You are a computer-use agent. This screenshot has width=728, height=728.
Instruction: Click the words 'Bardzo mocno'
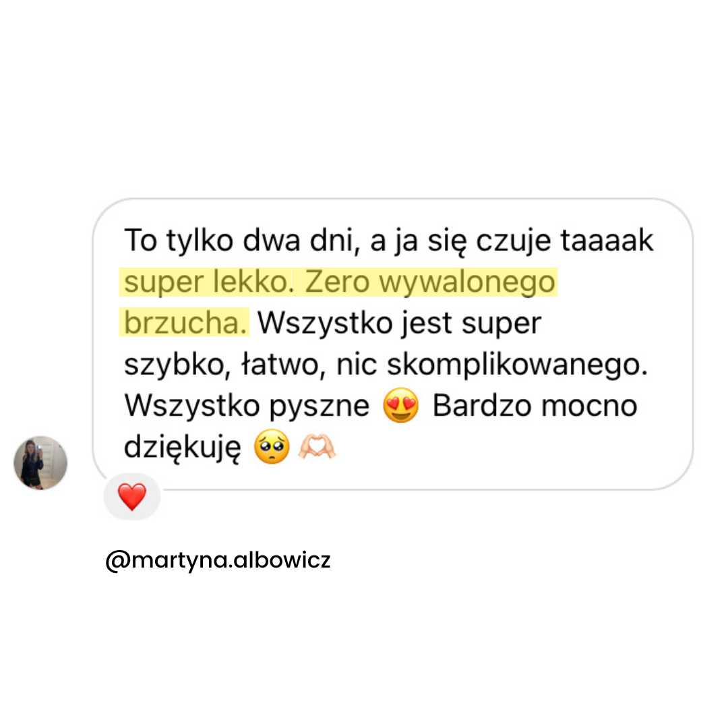click(x=535, y=406)
